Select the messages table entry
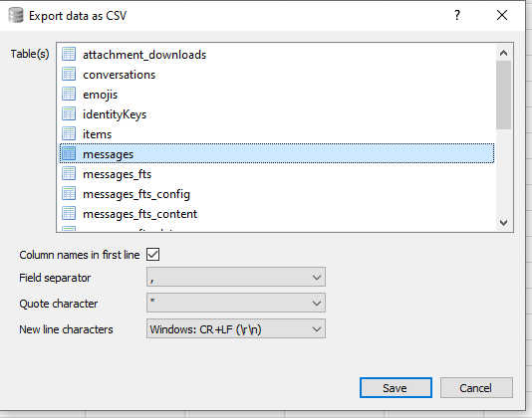The height and width of the screenshot is (418, 532). (277, 153)
